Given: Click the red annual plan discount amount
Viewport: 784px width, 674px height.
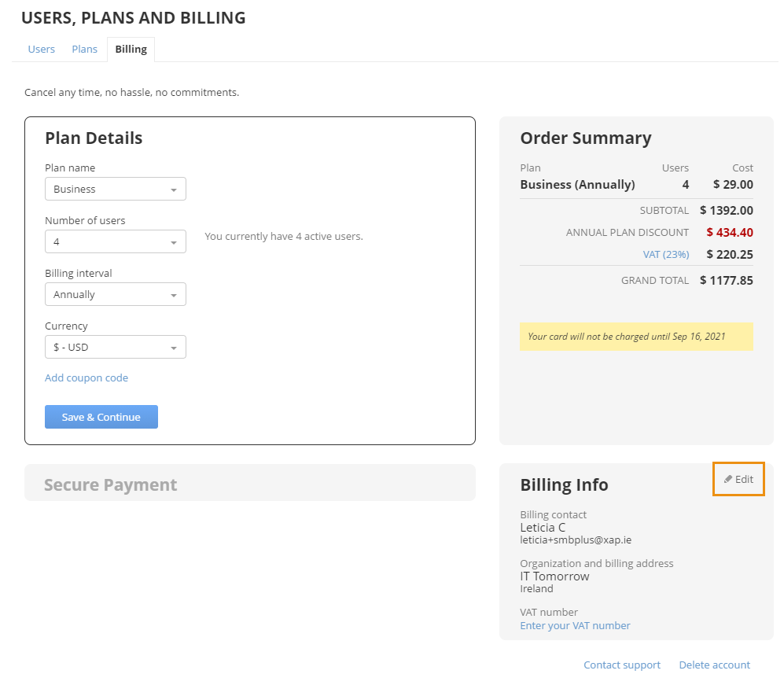Looking at the screenshot, I should point(730,232).
